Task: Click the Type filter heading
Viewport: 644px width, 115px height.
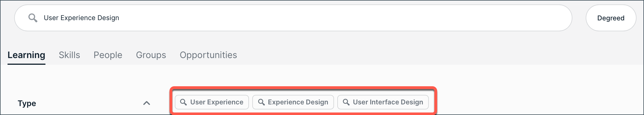Action: [27, 103]
